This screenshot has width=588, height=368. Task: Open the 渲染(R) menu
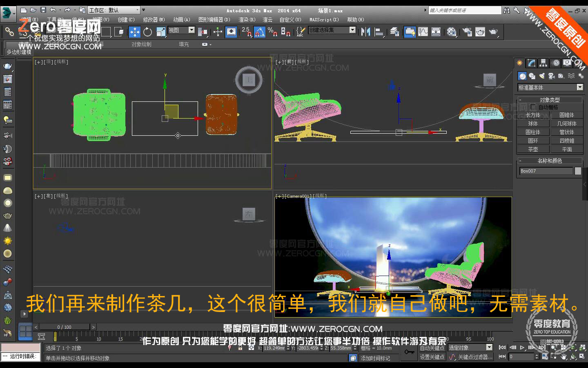(x=247, y=20)
